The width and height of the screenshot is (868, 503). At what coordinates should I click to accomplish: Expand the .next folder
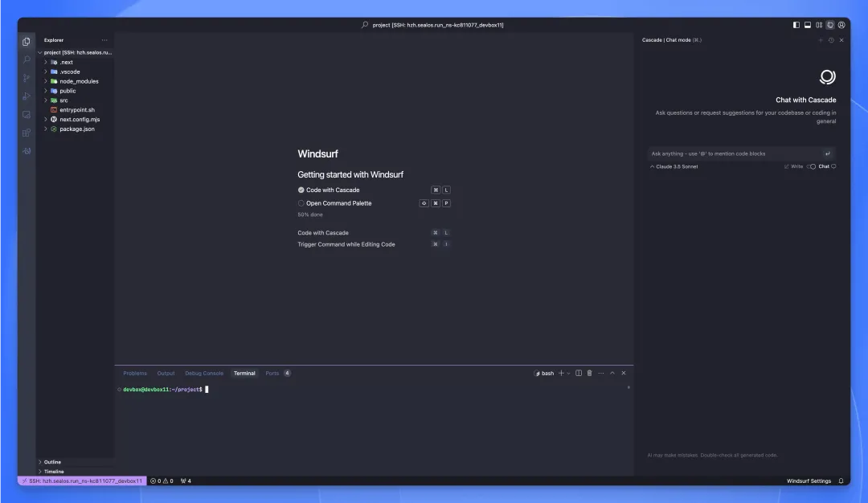[46, 62]
